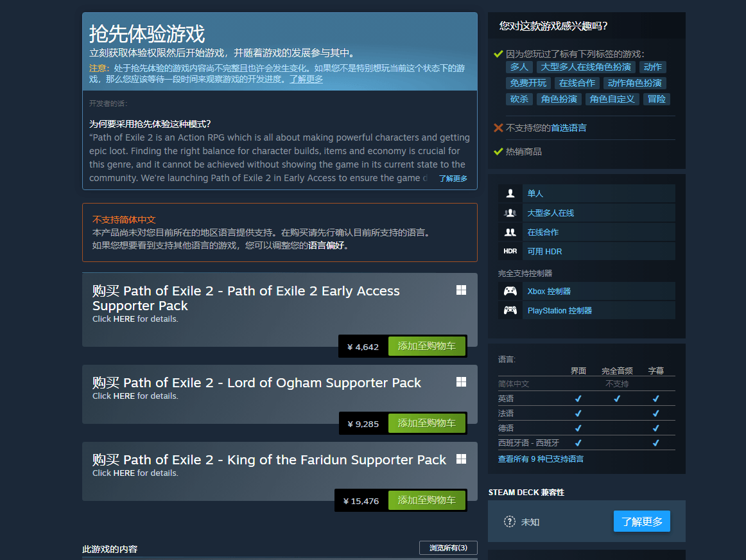This screenshot has height=560, width=746.
Task: Click price ¥ 9,285
Action: click(x=363, y=424)
